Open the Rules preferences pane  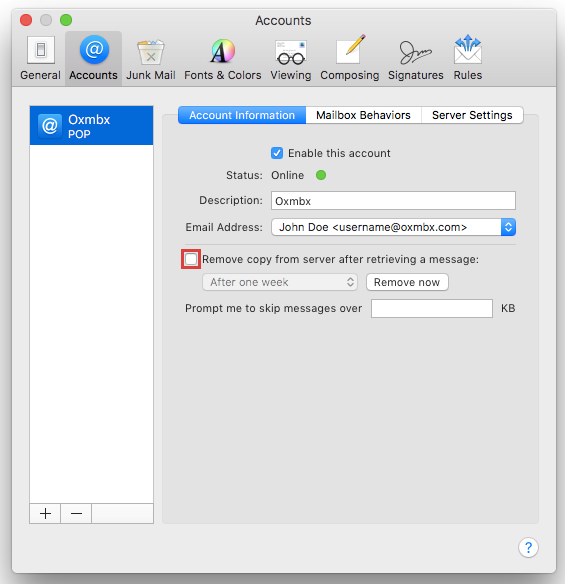[468, 58]
